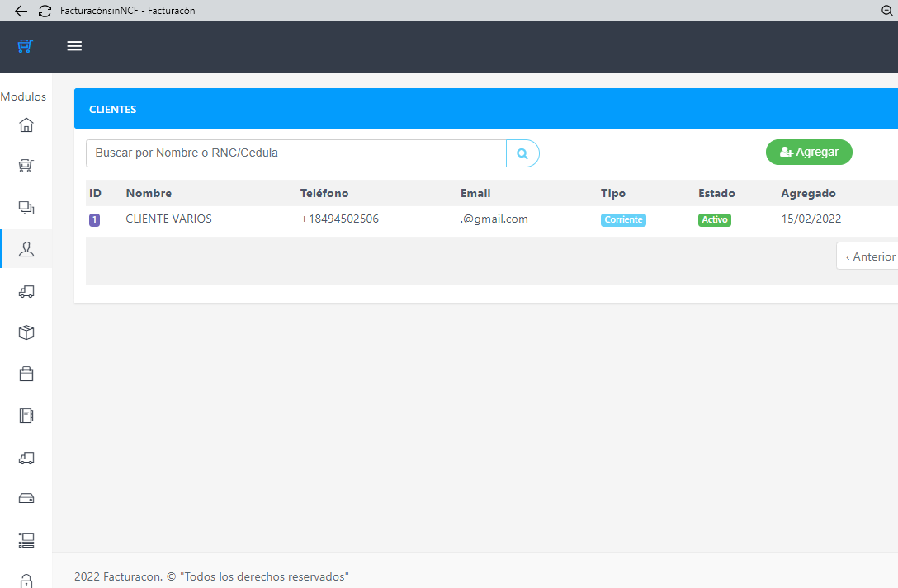Open the server list module in sidebar
The image size is (898, 588).
click(26, 540)
